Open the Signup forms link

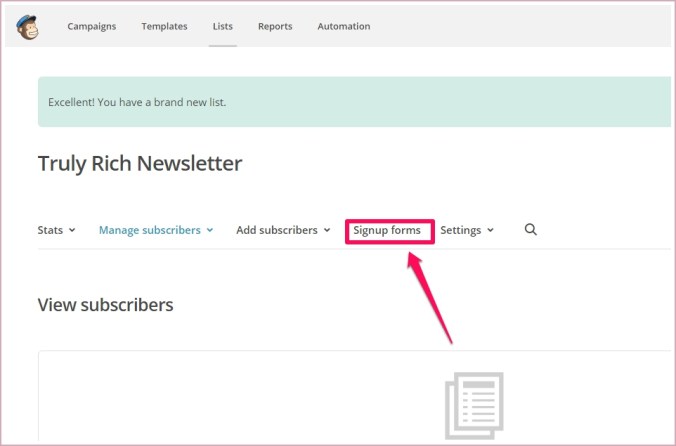tap(389, 230)
